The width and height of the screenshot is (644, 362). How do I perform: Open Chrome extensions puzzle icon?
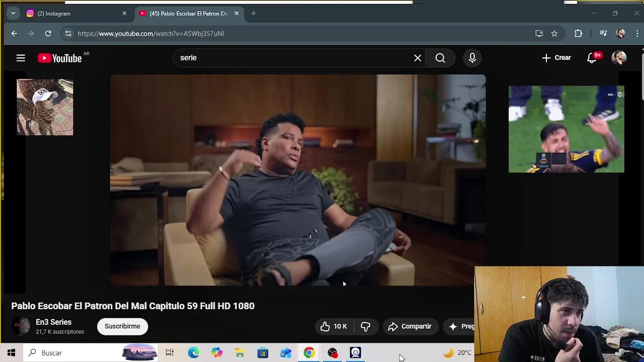578,34
